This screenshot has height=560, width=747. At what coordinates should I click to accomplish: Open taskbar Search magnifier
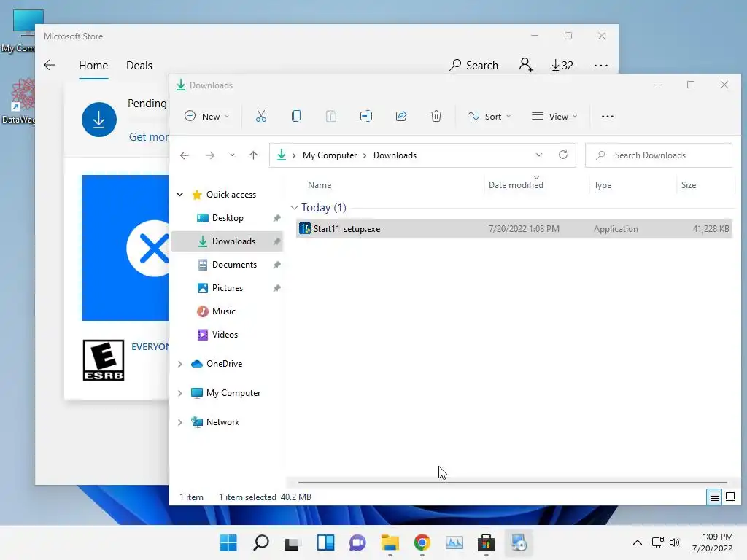point(260,542)
